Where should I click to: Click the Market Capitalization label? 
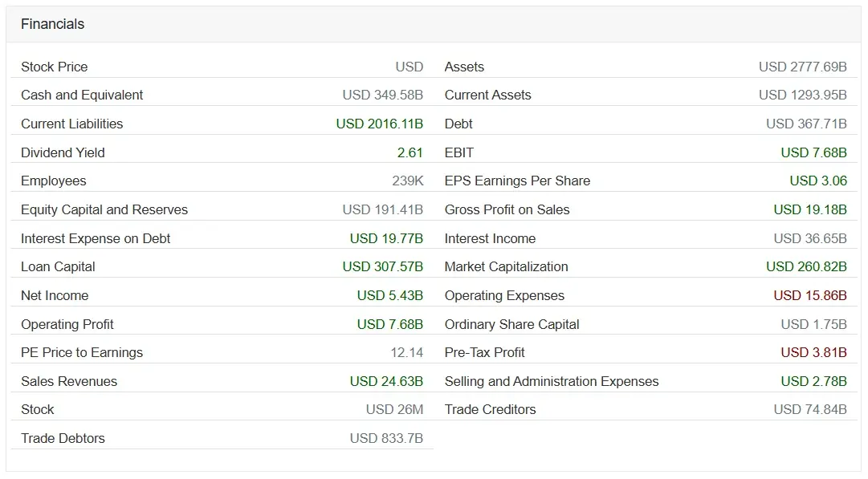click(507, 266)
